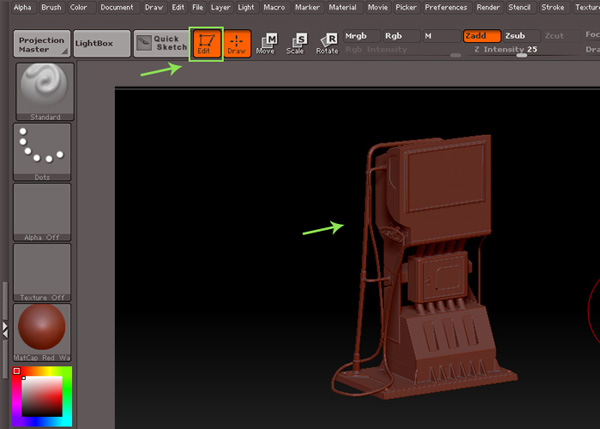This screenshot has height=429, width=600.
Task: Open the Preferences menu
Action: coord(446,7)
